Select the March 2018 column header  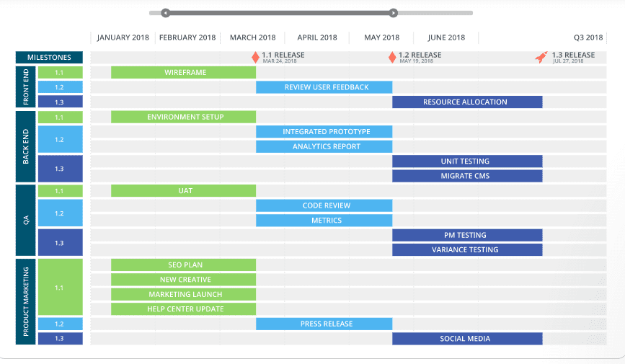[x=253, y=37]
